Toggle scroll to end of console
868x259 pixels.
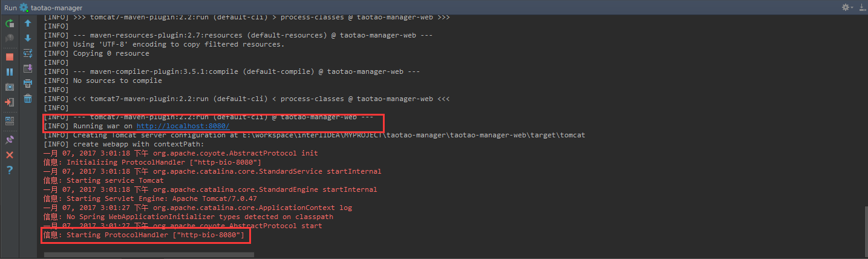[x=28, y=68]
